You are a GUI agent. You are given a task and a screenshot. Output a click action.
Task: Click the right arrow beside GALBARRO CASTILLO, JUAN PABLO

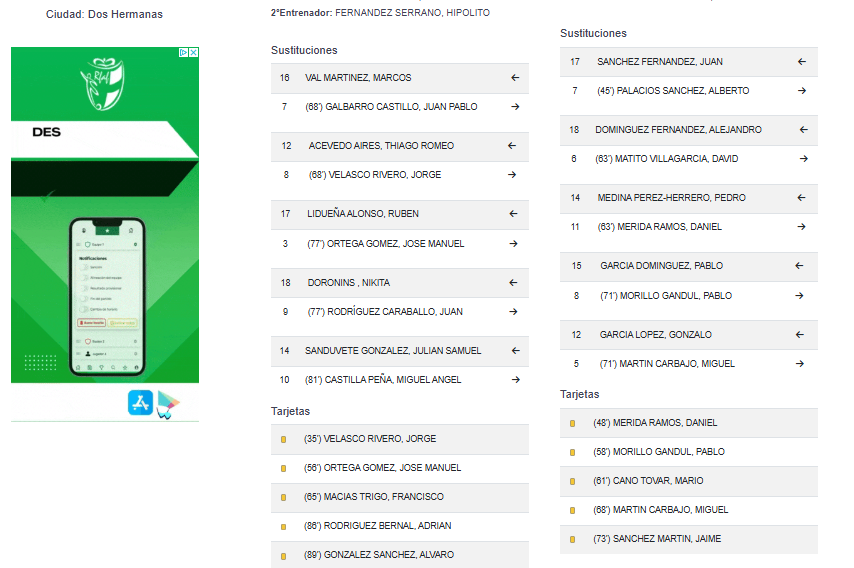(515, 107)
